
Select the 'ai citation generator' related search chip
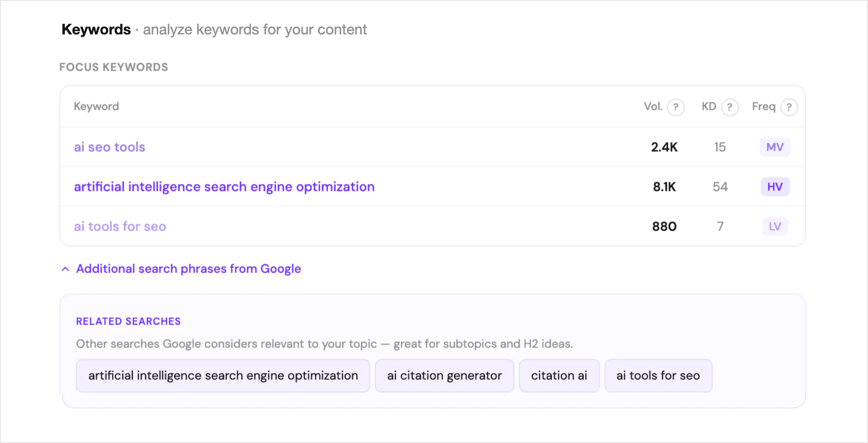(444, 375)
